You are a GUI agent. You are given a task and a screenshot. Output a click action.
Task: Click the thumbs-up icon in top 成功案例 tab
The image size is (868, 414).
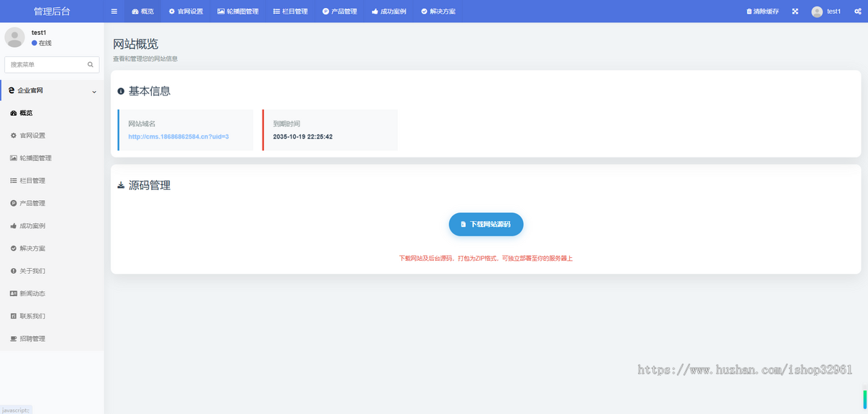[x=375, y=12]
